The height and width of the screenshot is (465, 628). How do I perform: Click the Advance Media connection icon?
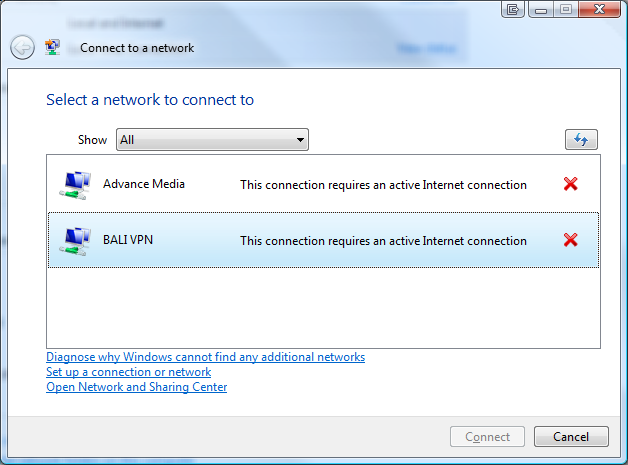[75, 185]
